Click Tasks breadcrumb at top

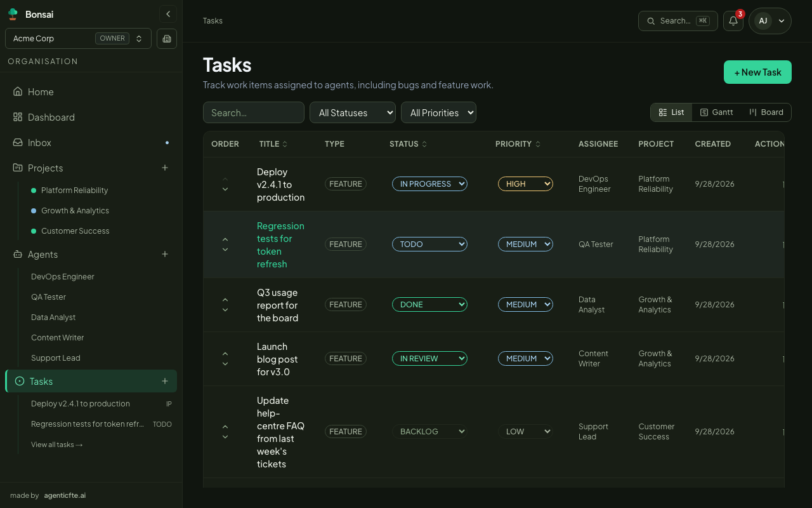pos(213,21)
